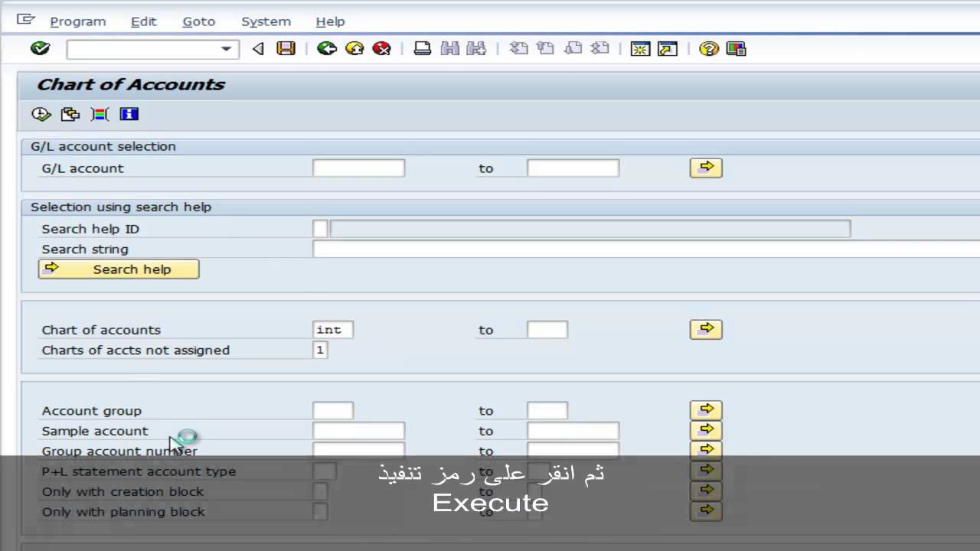Collapse the command field triangle icon
The width and height of the screenshot is (980, 551).
258,49
